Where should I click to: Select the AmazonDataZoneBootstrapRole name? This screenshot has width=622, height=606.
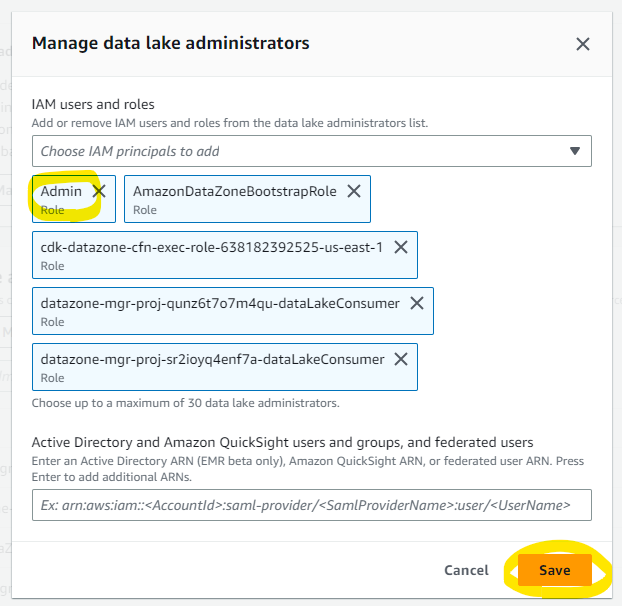coord(234,191)
